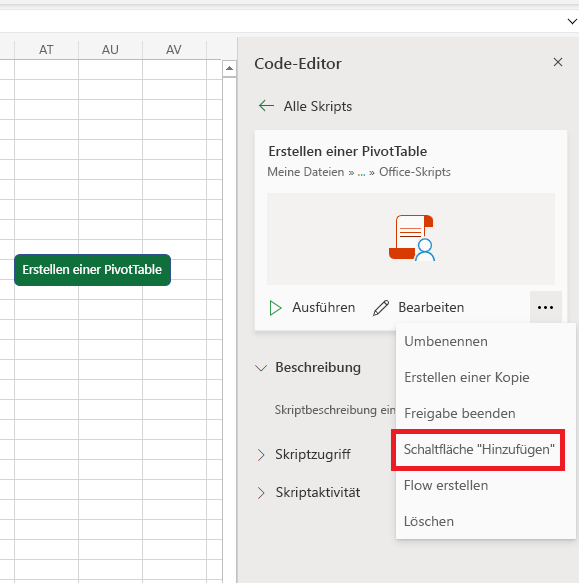Open the three-dots more options button

point(546,307)
